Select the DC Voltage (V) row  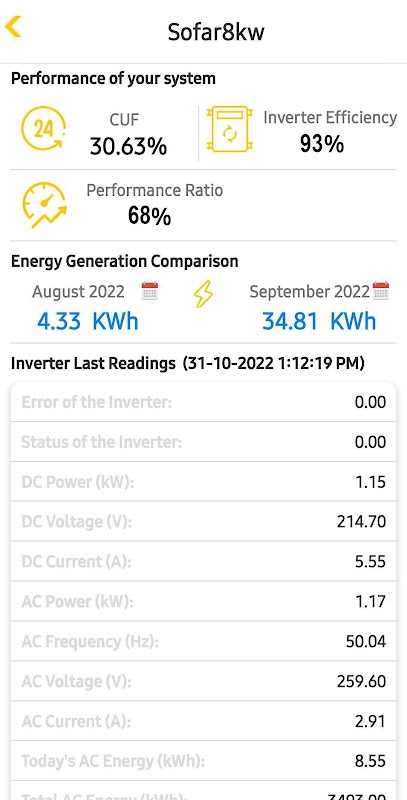pos(204,521)
